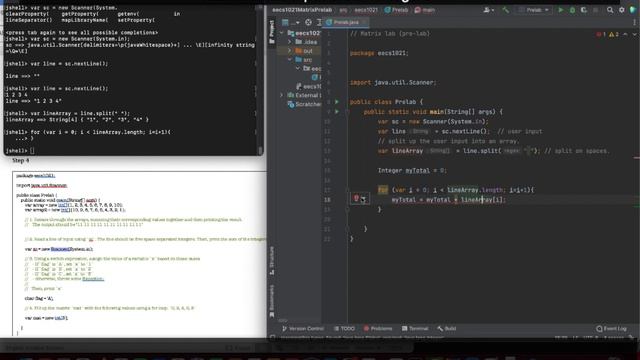Collapse the eecs package under src

coord(298,68)
